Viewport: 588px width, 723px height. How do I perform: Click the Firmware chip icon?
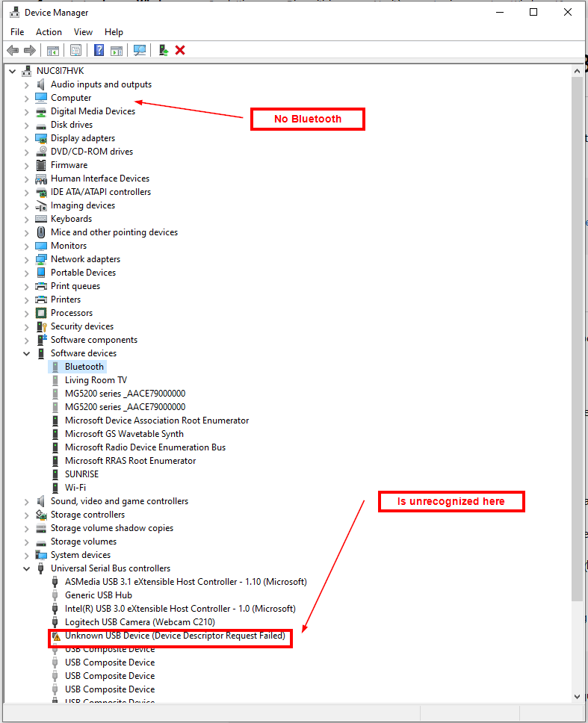(41, 165)
